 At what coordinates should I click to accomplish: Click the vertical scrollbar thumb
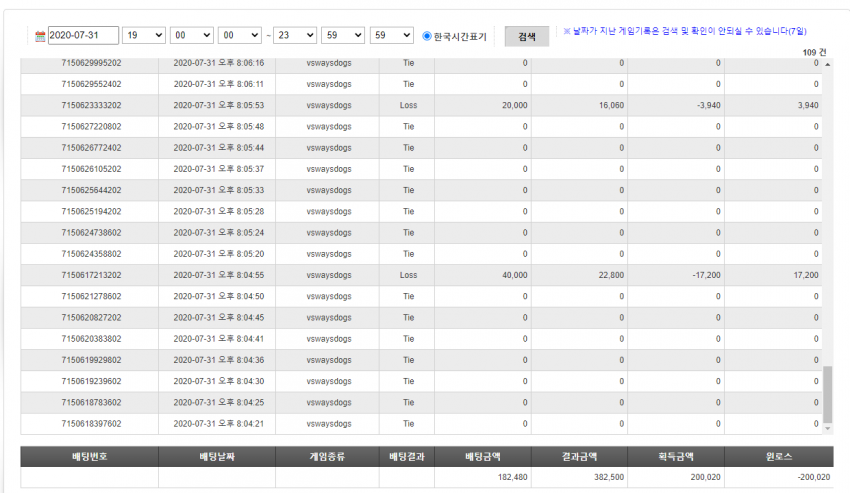pyautogui.click(x=828, y=394)
